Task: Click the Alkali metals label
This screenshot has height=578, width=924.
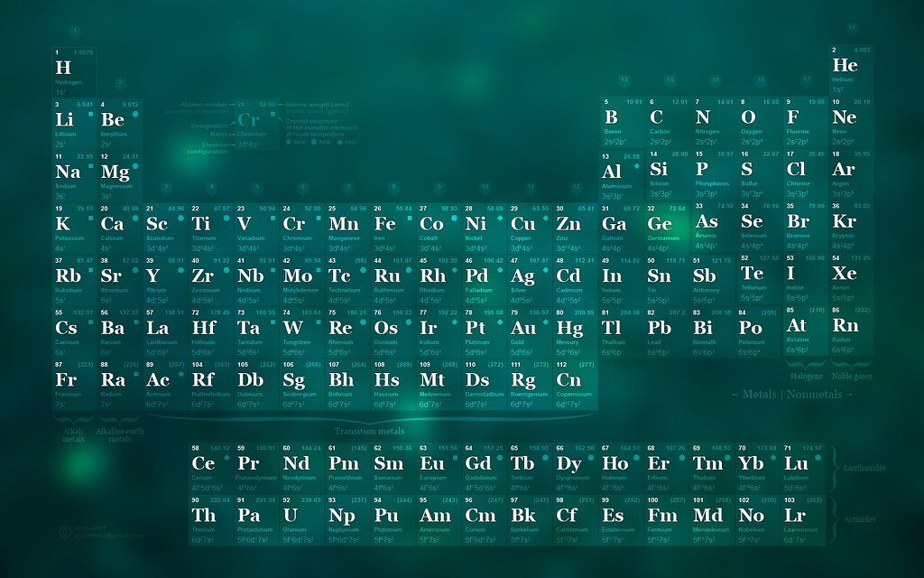Action: 73,435
